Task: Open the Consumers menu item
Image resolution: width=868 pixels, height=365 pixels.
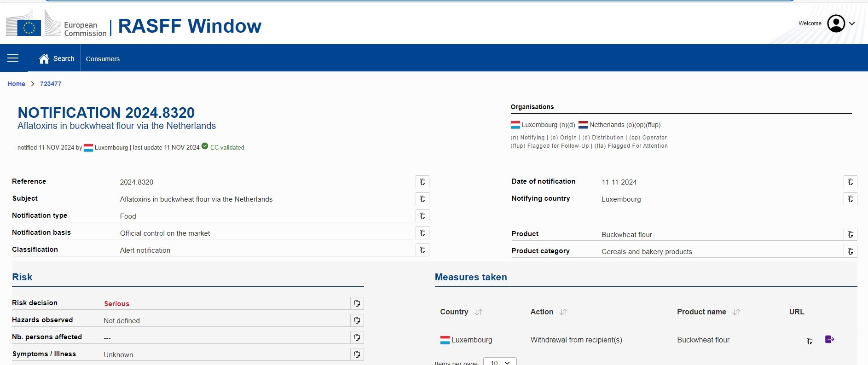Action: click(x=103, y=58)
